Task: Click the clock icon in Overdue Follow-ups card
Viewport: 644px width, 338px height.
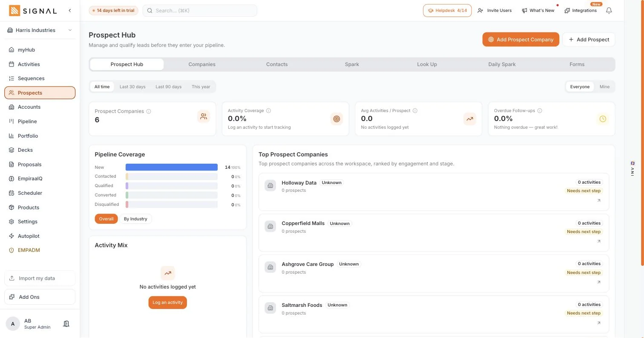Action: coord(603,119)
